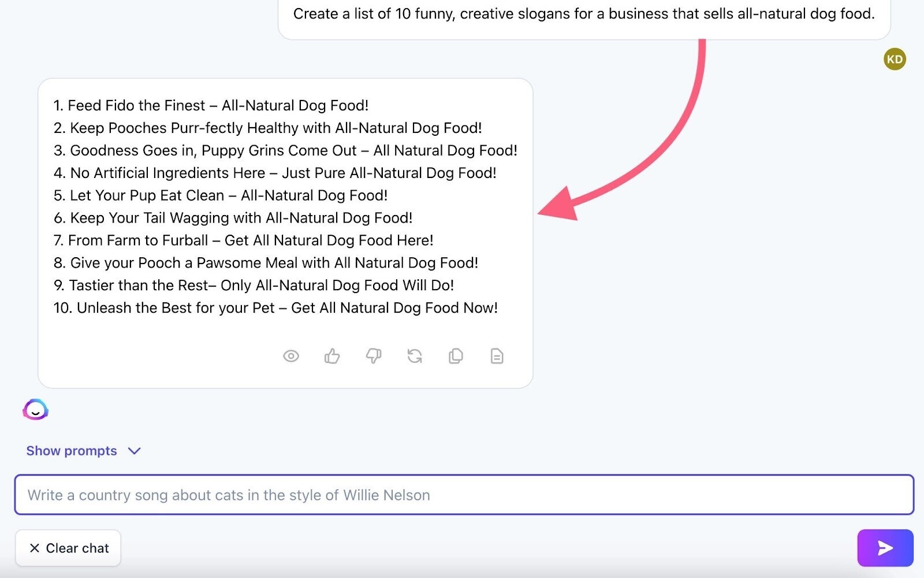Image resolution: width=924 pixels, height=578 pixels.
Task: Focus the chat message input field
Action: (x=464, y=495)
